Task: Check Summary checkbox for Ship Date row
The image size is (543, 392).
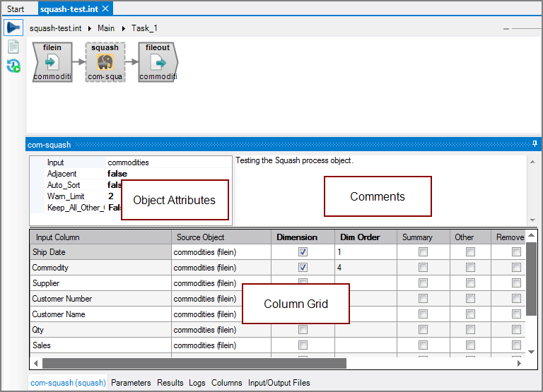Action: click(x=423, y=252)
